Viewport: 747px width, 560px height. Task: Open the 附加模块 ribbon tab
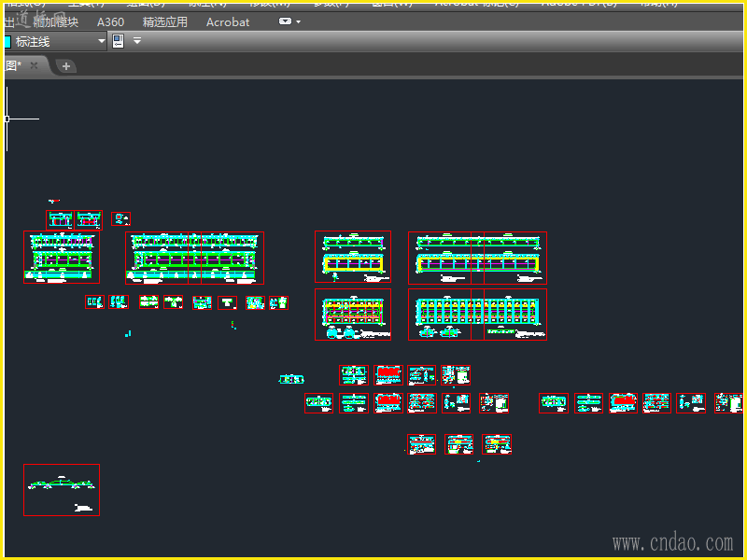click(56, 21)
